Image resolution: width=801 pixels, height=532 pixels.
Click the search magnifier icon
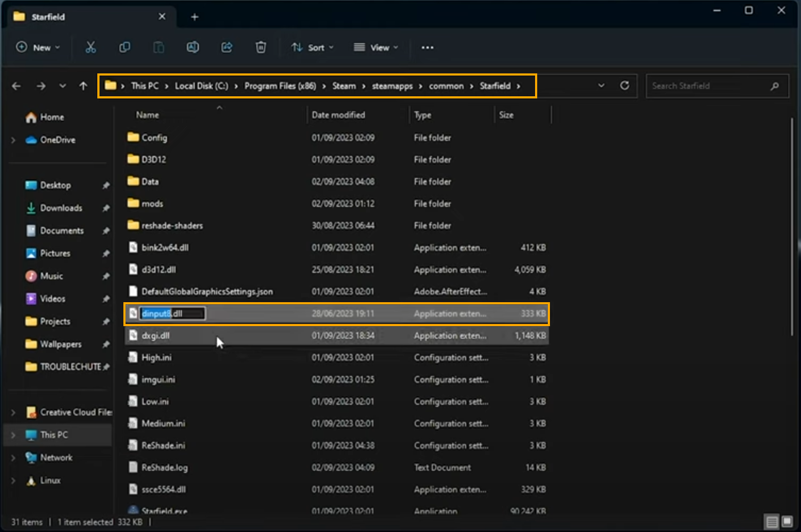(774, 86)
